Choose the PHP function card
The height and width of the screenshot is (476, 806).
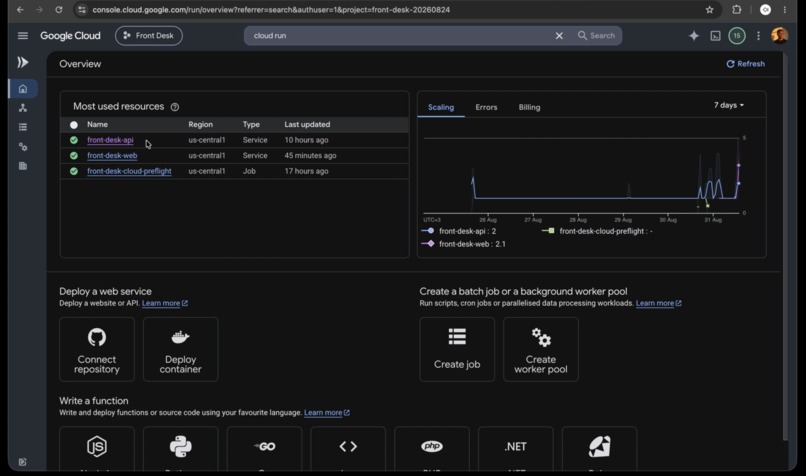[432, 449]
